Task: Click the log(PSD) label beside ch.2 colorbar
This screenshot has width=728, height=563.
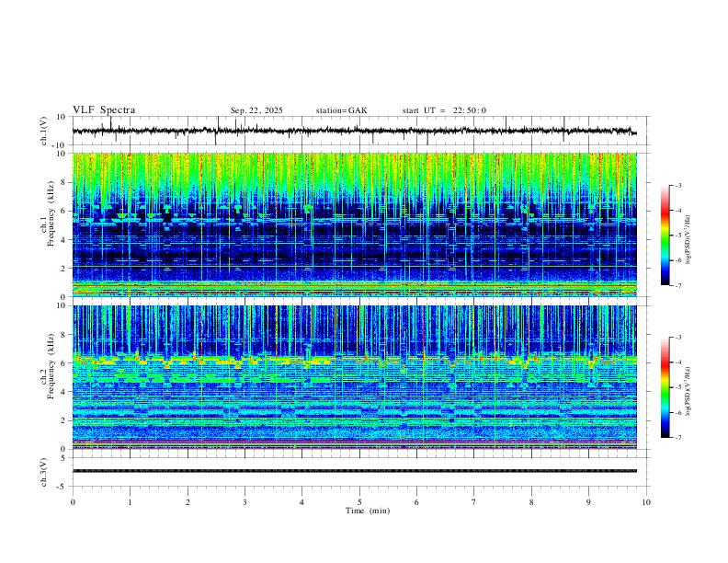Action: click(688, 391)
